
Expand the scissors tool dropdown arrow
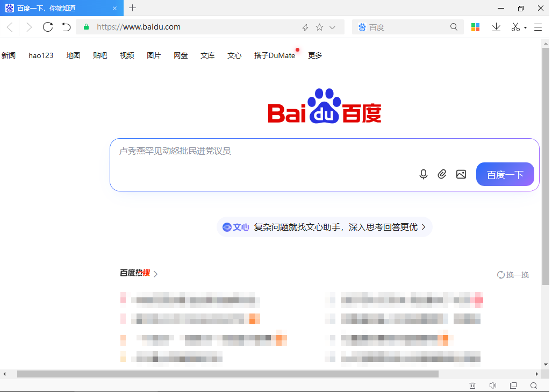[x=525, y=27]
